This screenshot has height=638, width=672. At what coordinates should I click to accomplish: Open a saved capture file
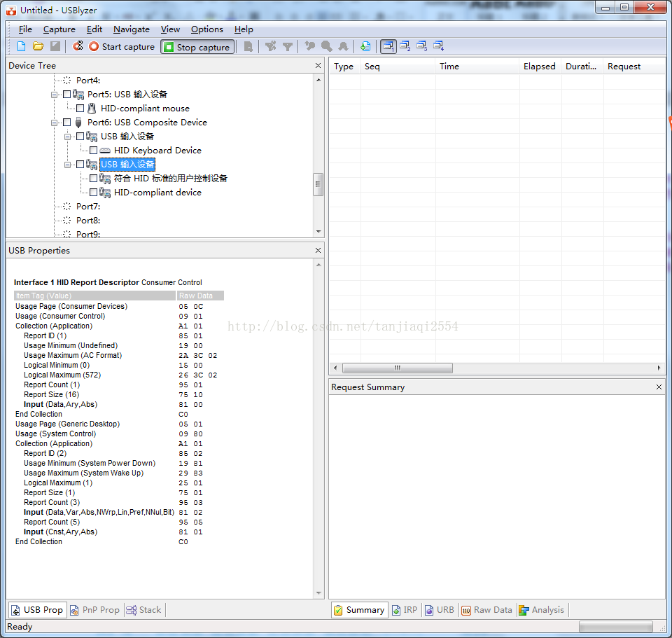[38, 46]
